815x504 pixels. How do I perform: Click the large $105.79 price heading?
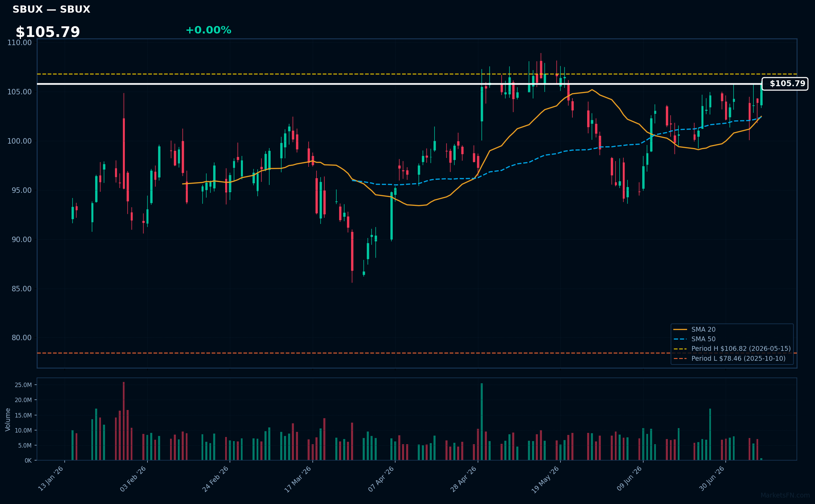[48, 32]
